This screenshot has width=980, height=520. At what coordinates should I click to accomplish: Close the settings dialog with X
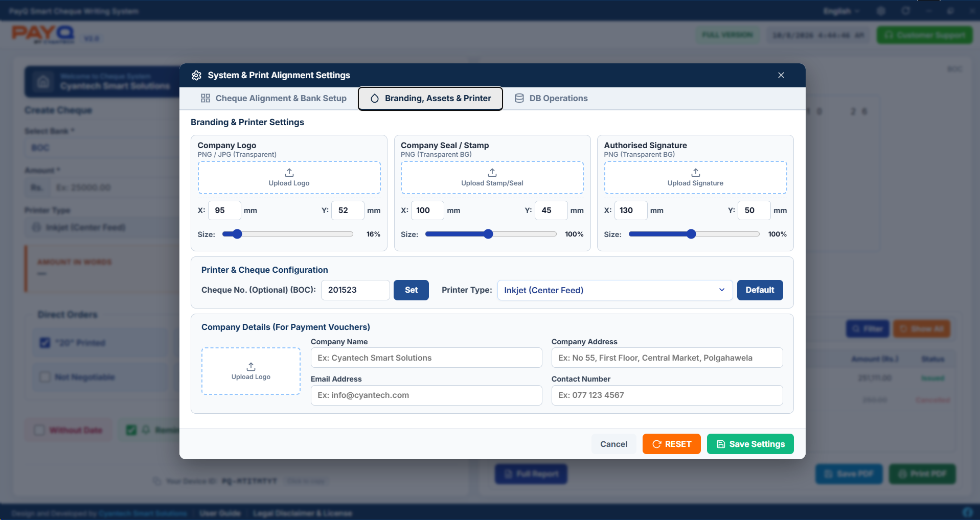(x=781, y=75)
